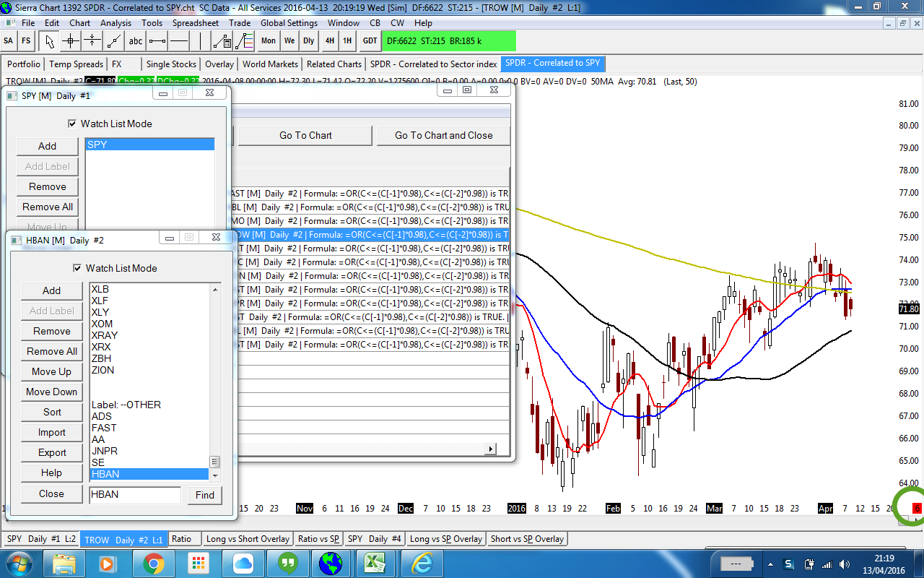Click Sort in HBAN watch list
This screenshot has width=924, height=578.
point(52,412)
